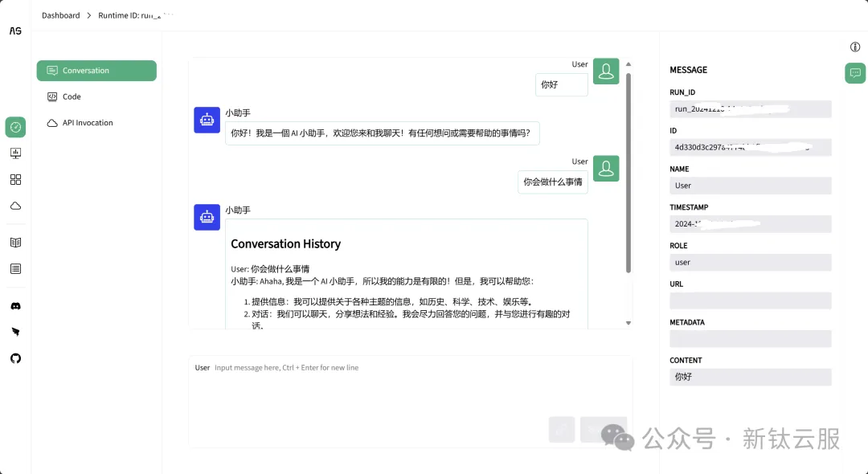Open the GitHub icon in left sidebar
This screenshot has width=868, height=474.
click(x=15, y=358)
